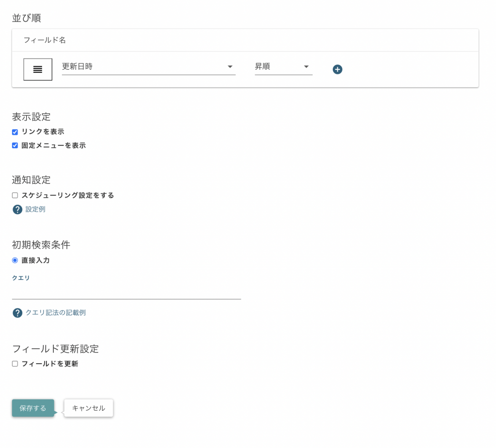Image resolution: width=496 pixels, height=448 pixels.
Task: Click the キャンセル button
Action: [x=89, y=408]
